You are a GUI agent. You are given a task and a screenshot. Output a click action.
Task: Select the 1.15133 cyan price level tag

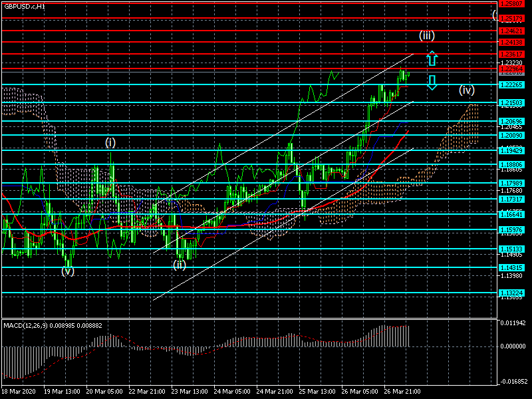click(x=511, y=249)
